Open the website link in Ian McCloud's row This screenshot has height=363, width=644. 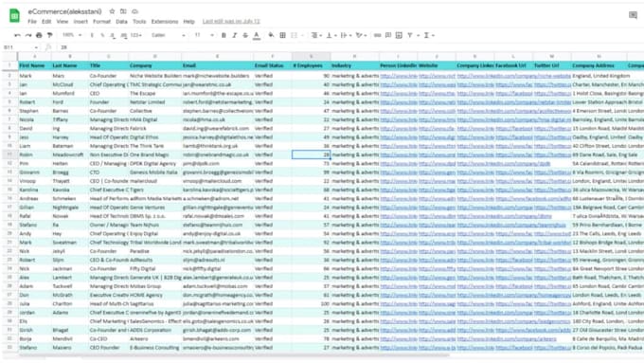pyautogui.click(x=437, y=84)
